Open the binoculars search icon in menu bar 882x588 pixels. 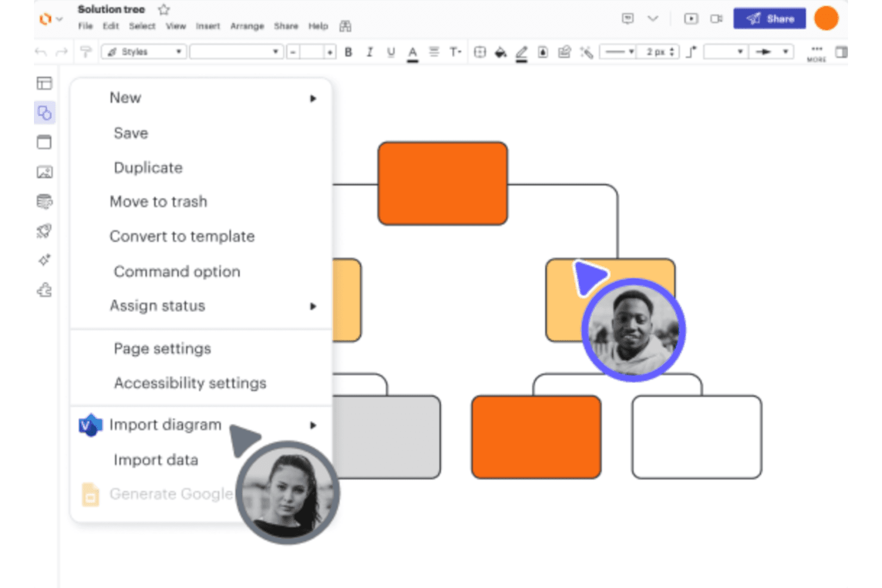point(345,26)
